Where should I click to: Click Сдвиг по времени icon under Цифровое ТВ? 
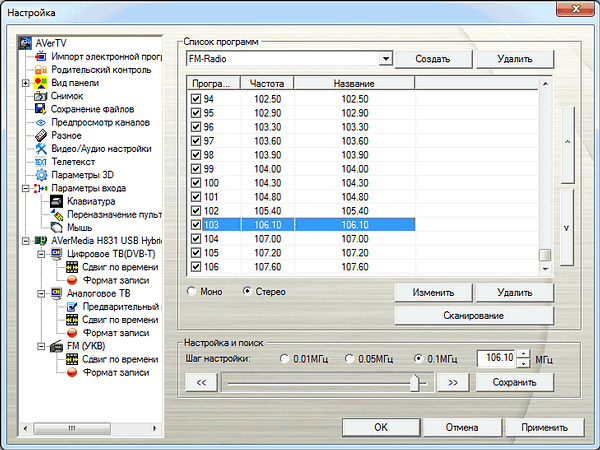coord(72,267)
